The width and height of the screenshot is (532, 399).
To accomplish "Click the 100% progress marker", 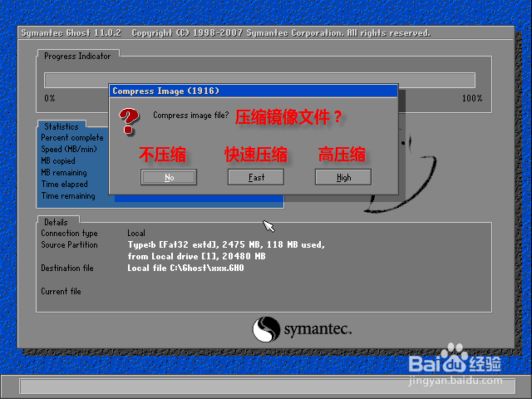I will (472, 98).
